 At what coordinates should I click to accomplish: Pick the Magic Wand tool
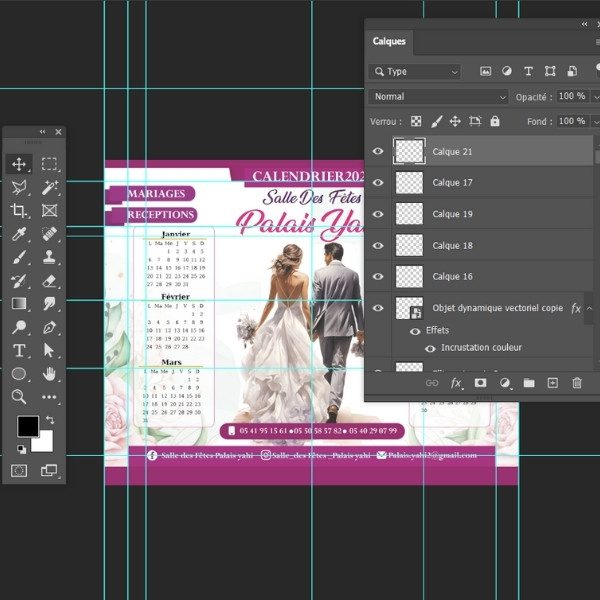tap(49, 187)
